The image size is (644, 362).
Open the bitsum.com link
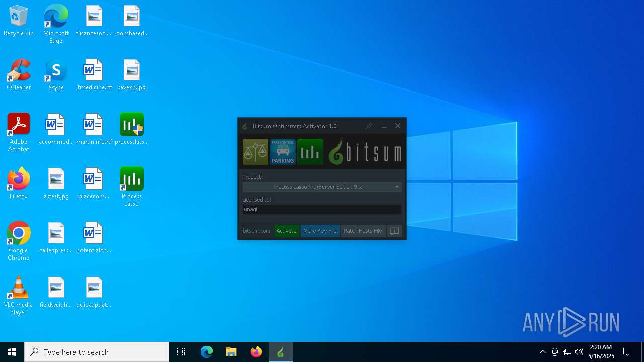tap(256, 231)
